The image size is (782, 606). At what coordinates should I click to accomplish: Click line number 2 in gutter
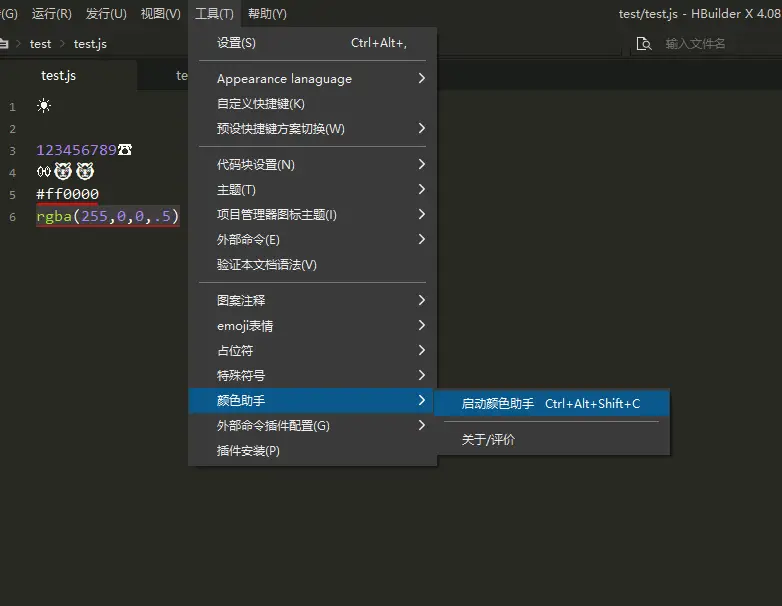click(x=12, y=129)
